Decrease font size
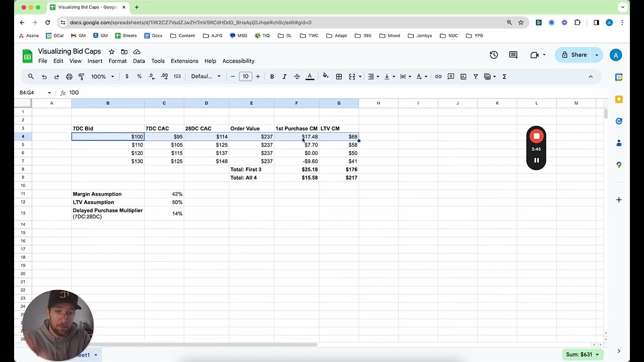Screen dimensions: 644x362 point(232,76)
